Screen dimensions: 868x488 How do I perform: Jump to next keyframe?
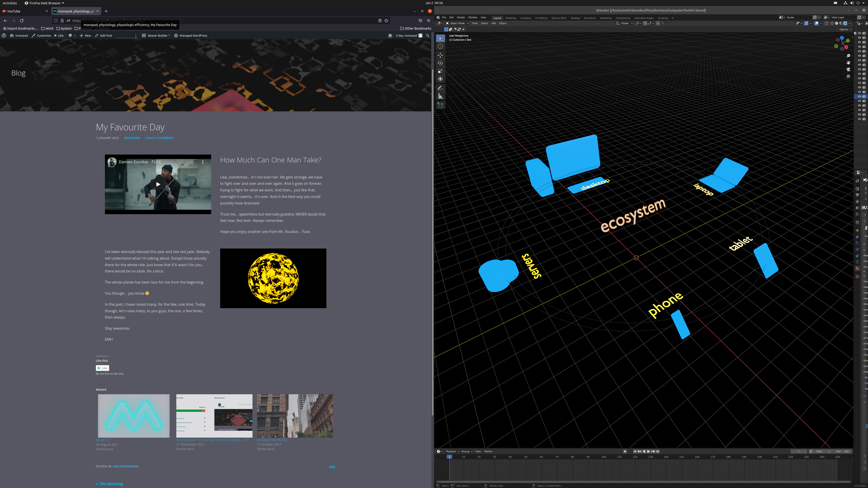(x=653, y=451)
